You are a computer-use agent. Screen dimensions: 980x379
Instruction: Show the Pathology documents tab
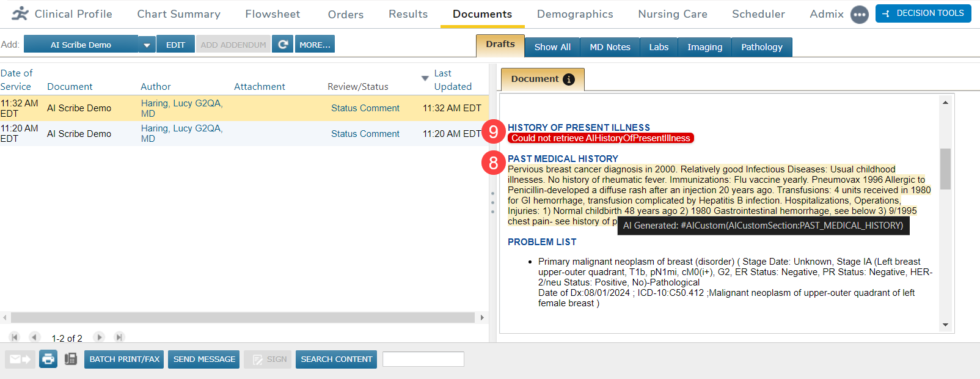tap(761, 47)
